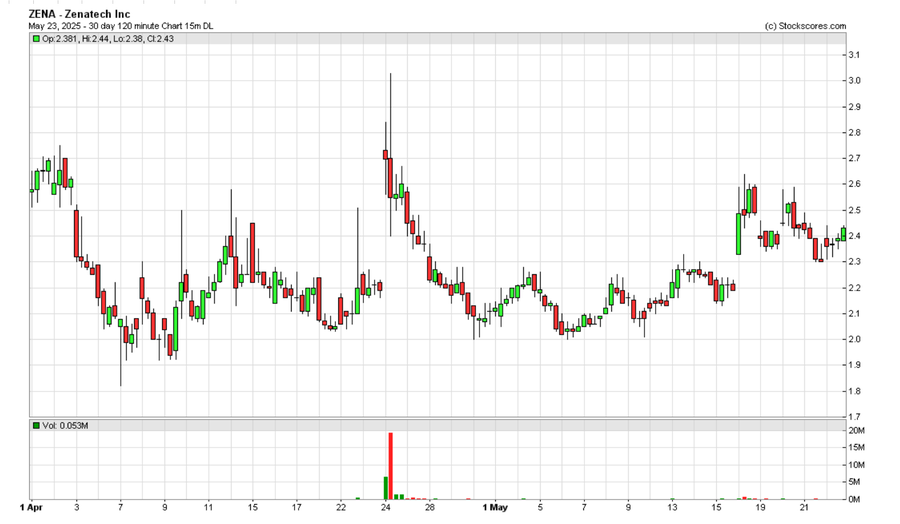Click the ZENA - Zenatech Inc chart title
This screenshot has width=900, height=524.
coord(79,14)
